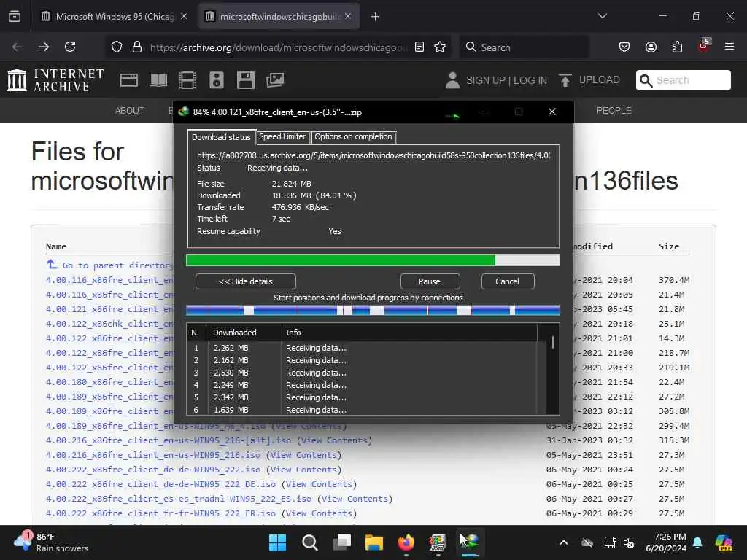This screenshot has width=747, height=560.
Task: Click the browser forward arrow
Action: point(43,47)
